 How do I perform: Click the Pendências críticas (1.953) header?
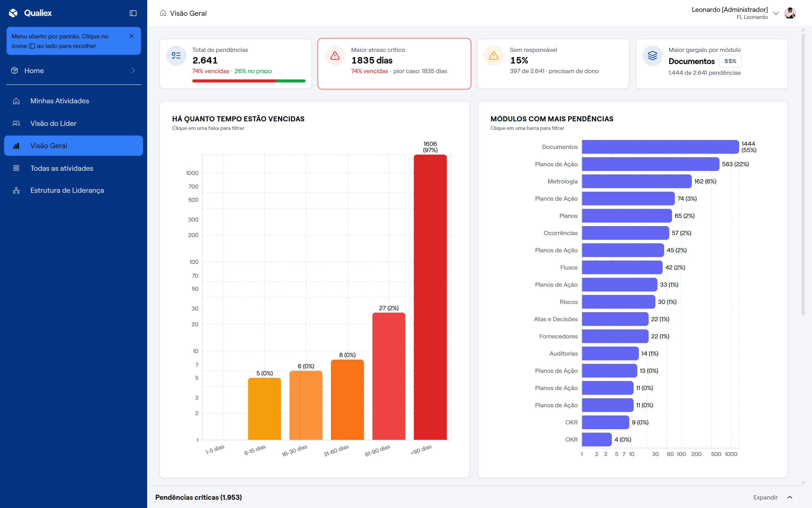click(x=199, y=497)
